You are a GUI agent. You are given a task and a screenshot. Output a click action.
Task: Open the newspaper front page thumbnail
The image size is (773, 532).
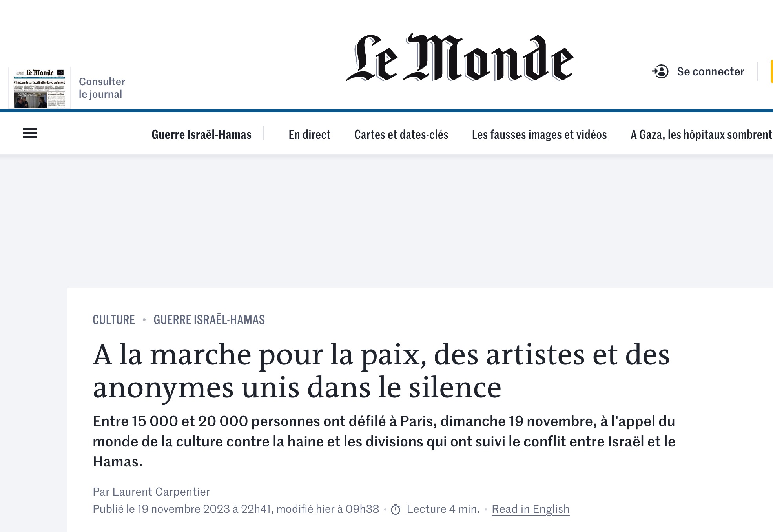coord(39,88)
